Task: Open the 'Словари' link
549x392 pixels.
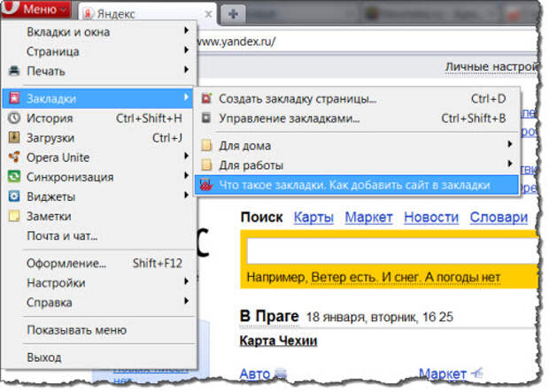Action: point(499,218)
